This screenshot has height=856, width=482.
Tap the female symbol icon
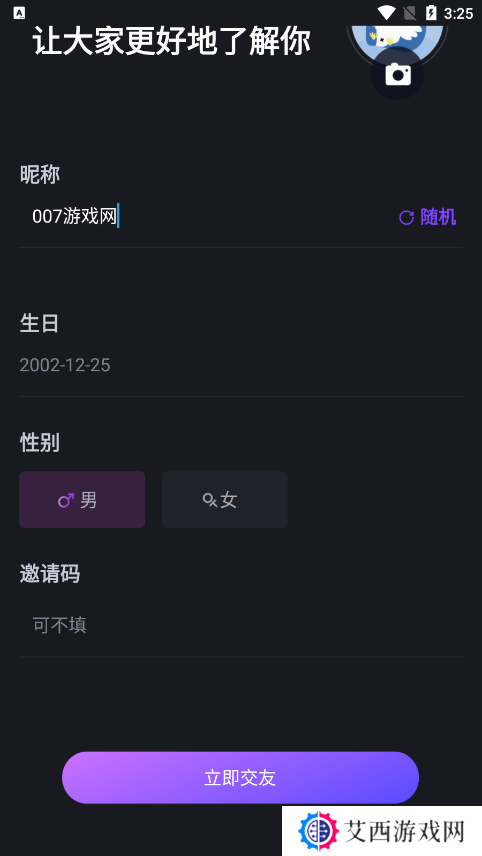(x=210, y=500)
